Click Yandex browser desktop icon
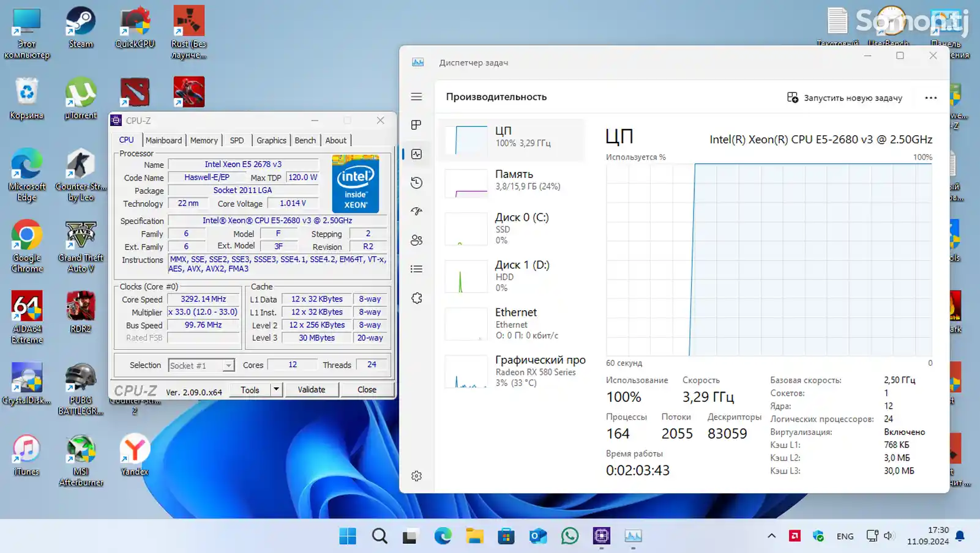This screenshot has height=553, width=980. pyautogui.click(x=135, y=455)
